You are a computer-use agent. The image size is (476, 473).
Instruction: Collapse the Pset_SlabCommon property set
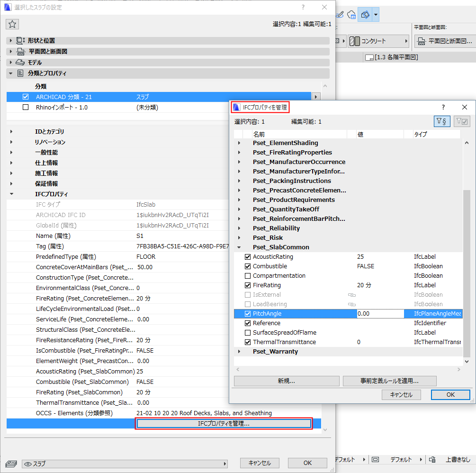(x=239, y=247)
